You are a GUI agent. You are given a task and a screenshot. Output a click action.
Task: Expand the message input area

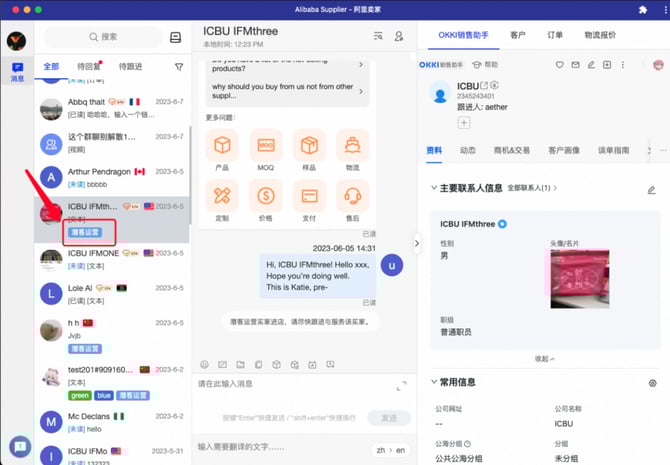pyautogui.click(x=401, y=386)
